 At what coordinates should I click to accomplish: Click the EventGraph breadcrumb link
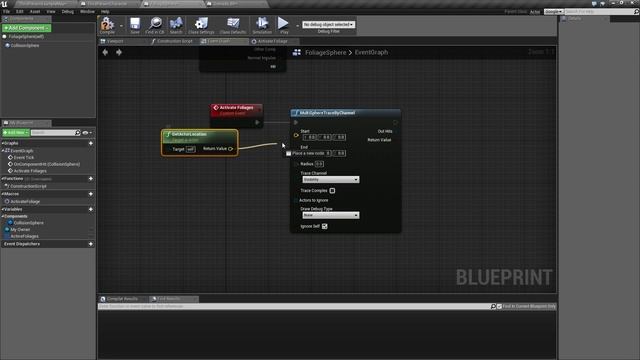pos(371,52)
